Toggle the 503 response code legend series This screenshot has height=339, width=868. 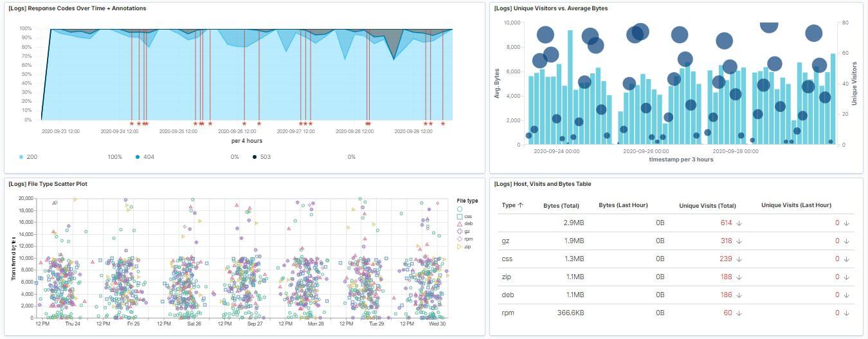click(x=266, y=157)
